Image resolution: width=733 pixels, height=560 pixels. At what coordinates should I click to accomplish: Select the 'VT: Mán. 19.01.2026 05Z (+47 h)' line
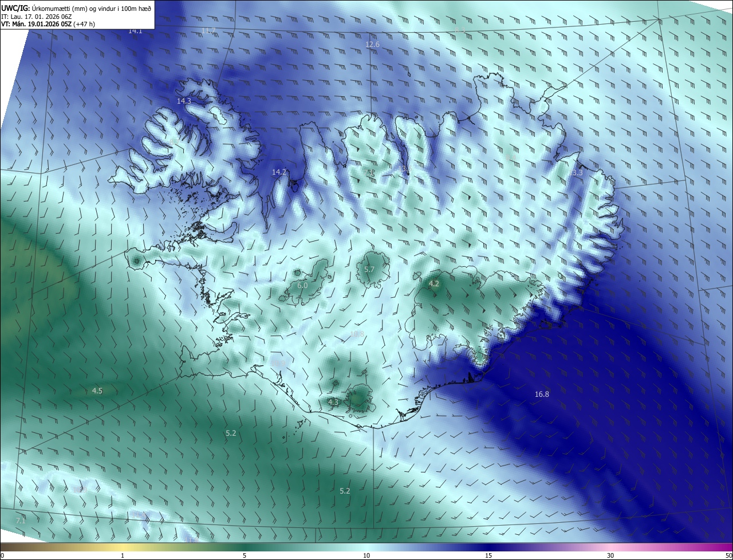[48, 24]
